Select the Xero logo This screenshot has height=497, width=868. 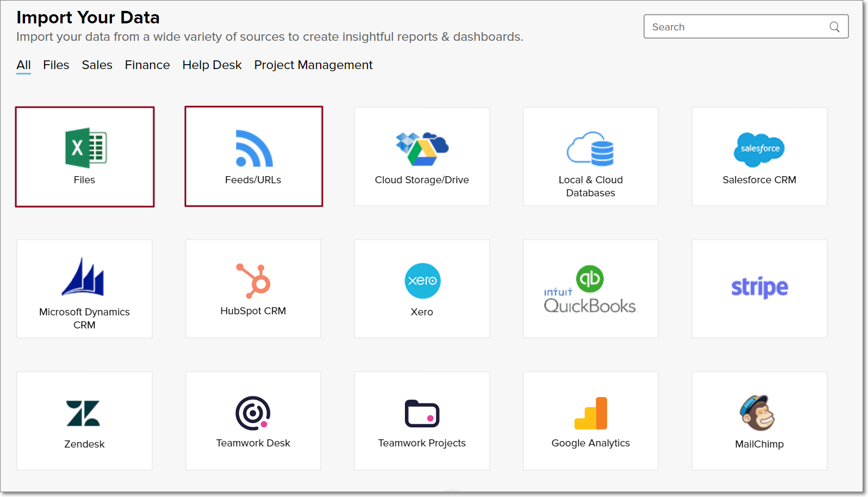(422, 281)
